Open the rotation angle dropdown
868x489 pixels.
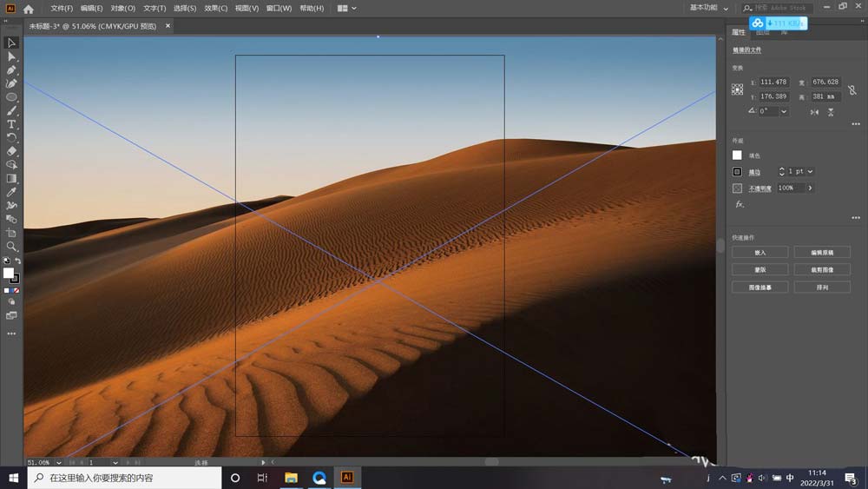click(x=785, y=112)
